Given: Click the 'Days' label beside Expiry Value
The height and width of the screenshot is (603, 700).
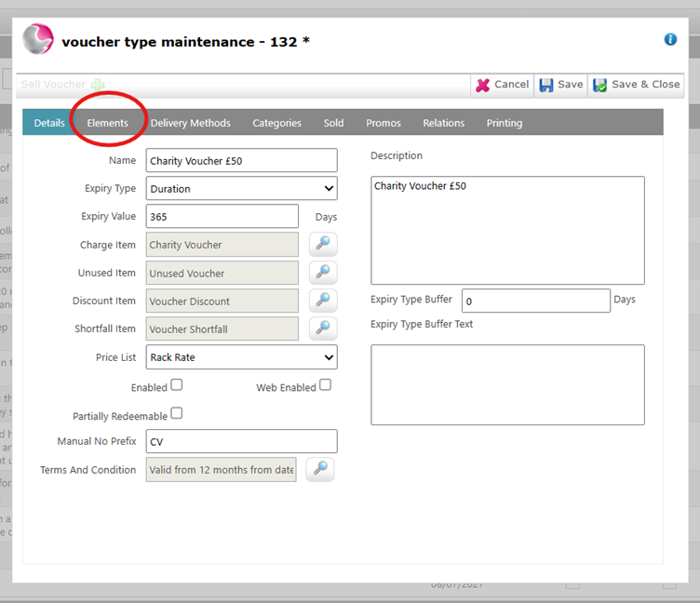Looking at the screenshot, I should (326, 217).
